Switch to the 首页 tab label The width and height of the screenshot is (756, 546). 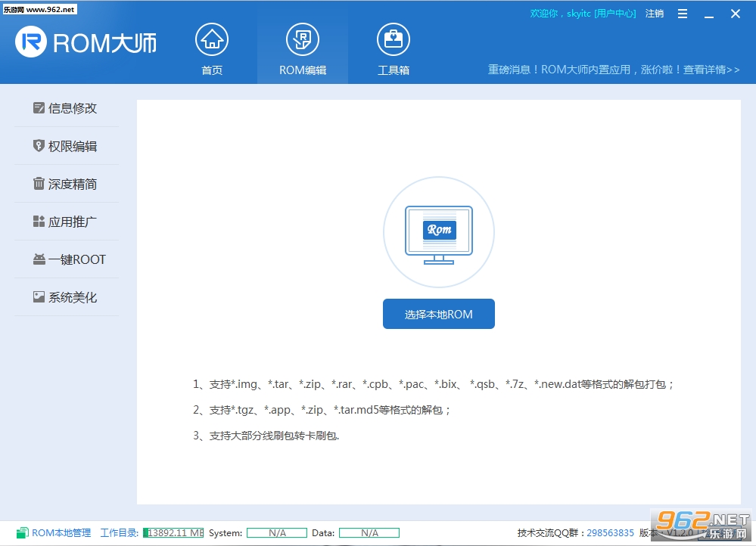tap(212, 70)
